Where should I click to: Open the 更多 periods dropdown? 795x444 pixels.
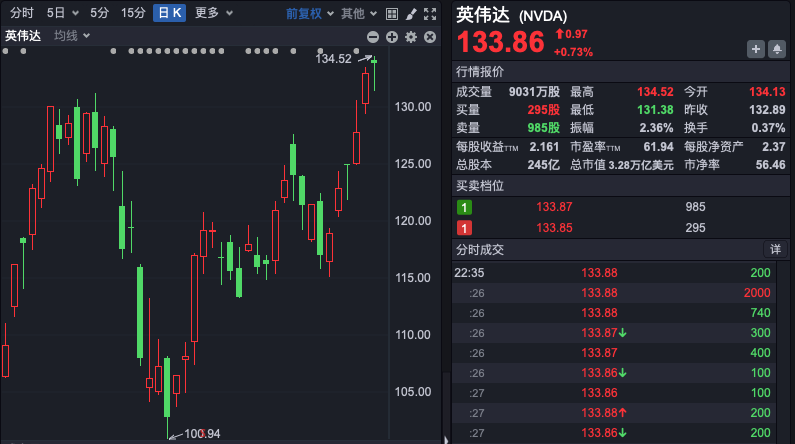coord(213,13)
